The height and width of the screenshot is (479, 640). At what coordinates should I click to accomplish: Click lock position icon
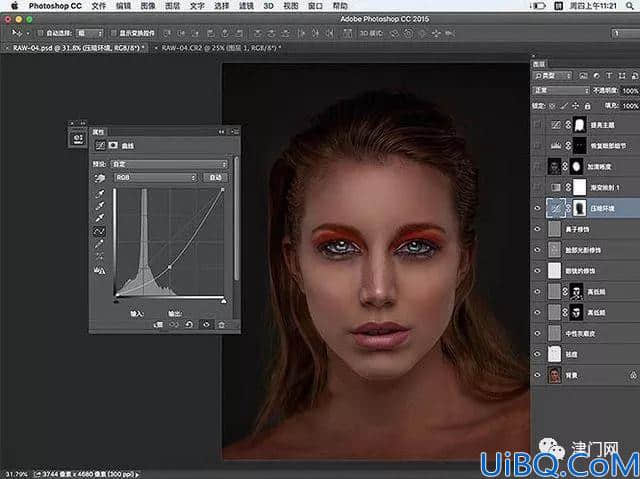tap(576, 106)
